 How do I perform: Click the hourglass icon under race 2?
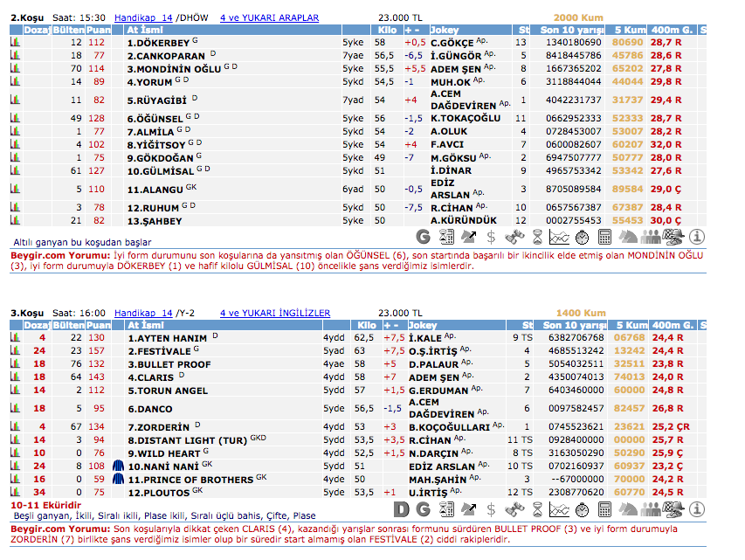[537, 237]
